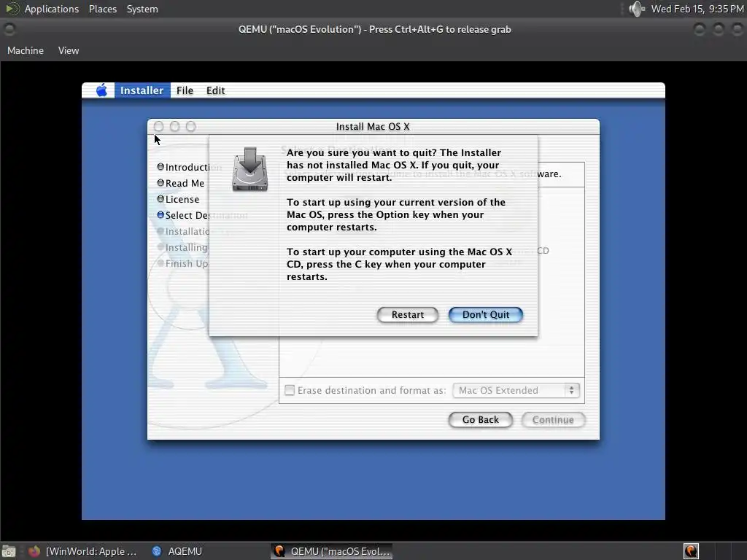The image size is (747, 560).
Task: Click the Applications menu logo icon
Action: tap(12, 9)
